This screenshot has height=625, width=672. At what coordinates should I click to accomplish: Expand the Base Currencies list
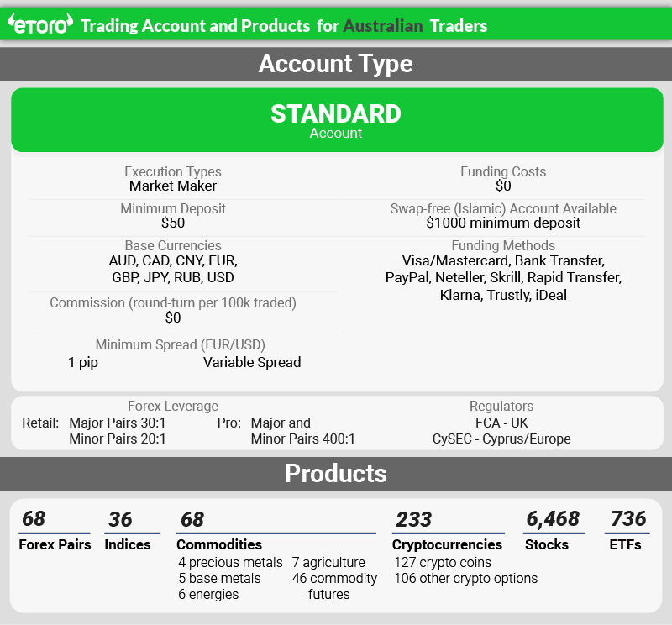[173, 260]
